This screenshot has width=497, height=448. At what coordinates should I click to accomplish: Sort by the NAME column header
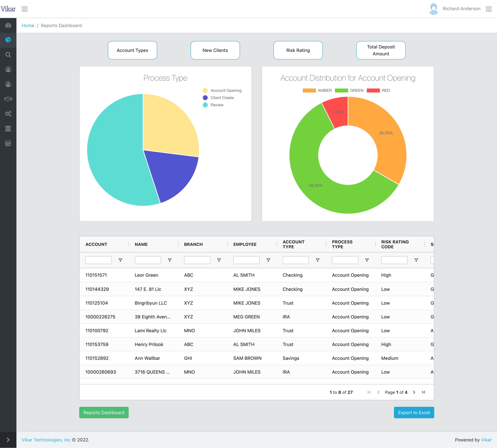(141, 244)
